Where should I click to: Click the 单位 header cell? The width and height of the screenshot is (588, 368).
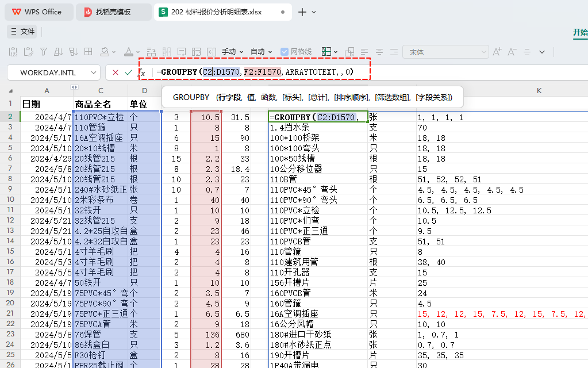(145, 104)
